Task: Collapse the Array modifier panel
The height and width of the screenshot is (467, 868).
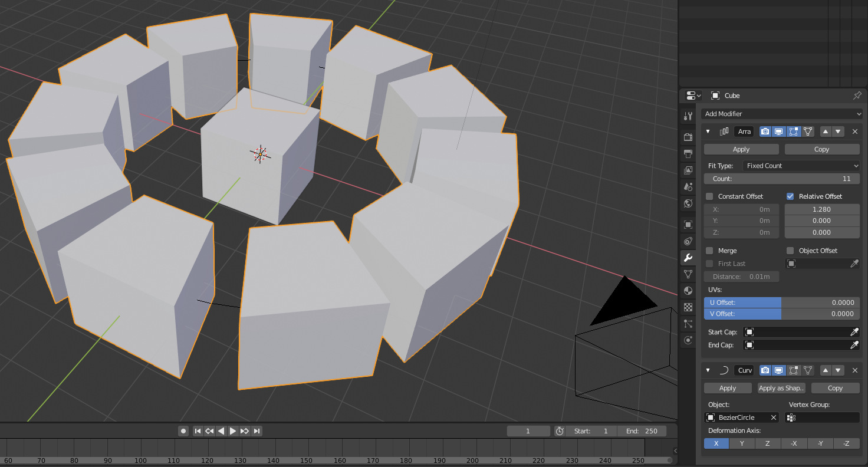Action: click(x=708, y=131)
